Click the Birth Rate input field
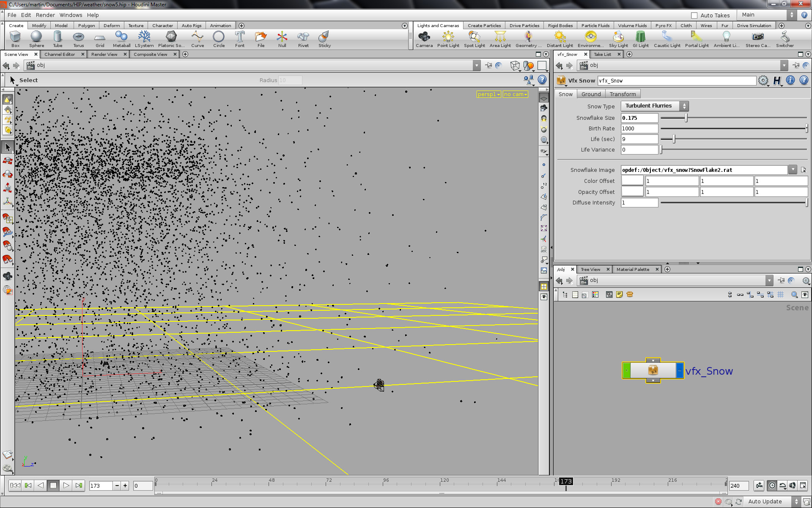The image size is (812, 508). click(x=639, y=129)
